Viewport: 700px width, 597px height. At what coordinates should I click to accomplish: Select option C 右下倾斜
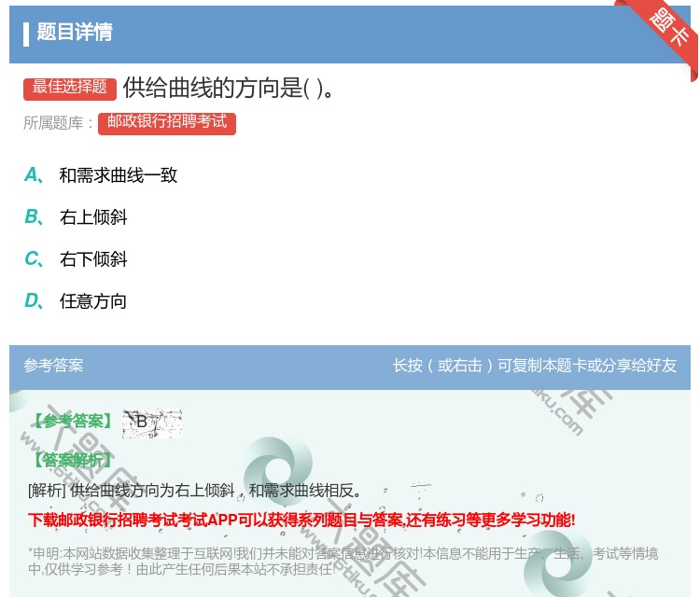[76, 258]
